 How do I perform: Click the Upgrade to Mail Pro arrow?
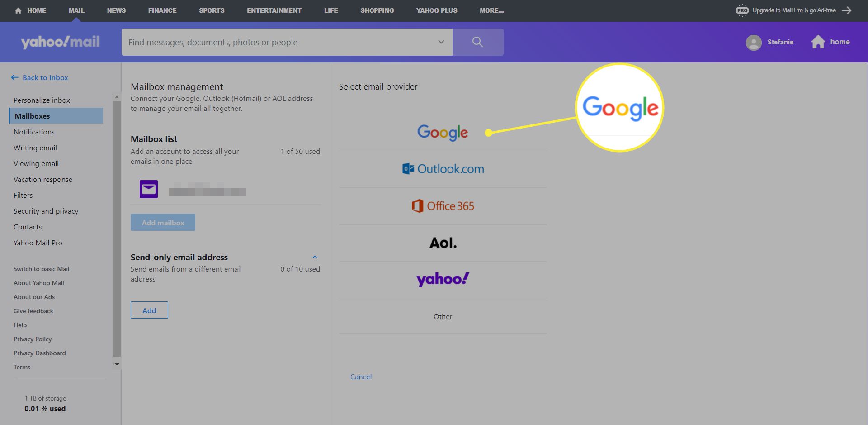(x=847, y=10)
